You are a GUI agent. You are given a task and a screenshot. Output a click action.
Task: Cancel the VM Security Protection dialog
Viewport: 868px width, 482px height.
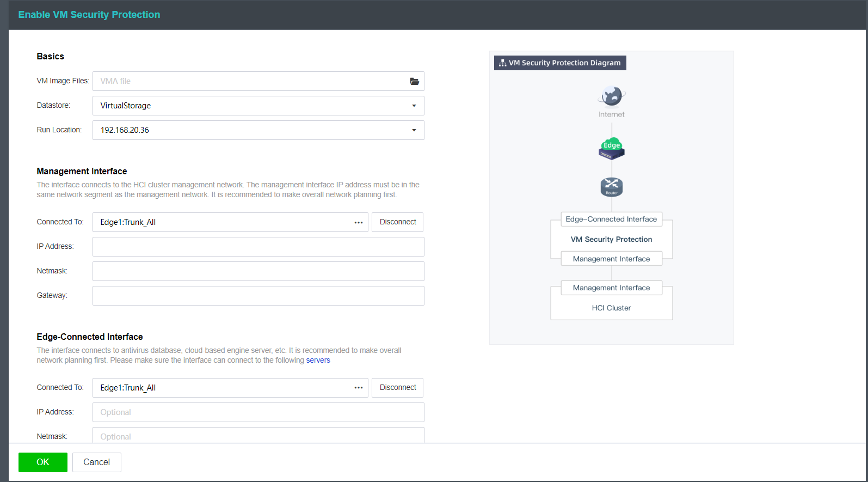click(x=96, y=462)
